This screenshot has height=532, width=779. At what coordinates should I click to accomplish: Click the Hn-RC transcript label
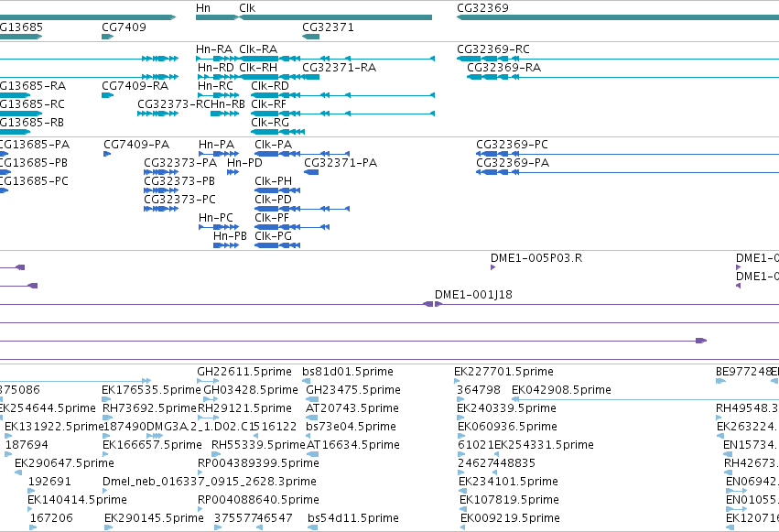click(215, 86)
